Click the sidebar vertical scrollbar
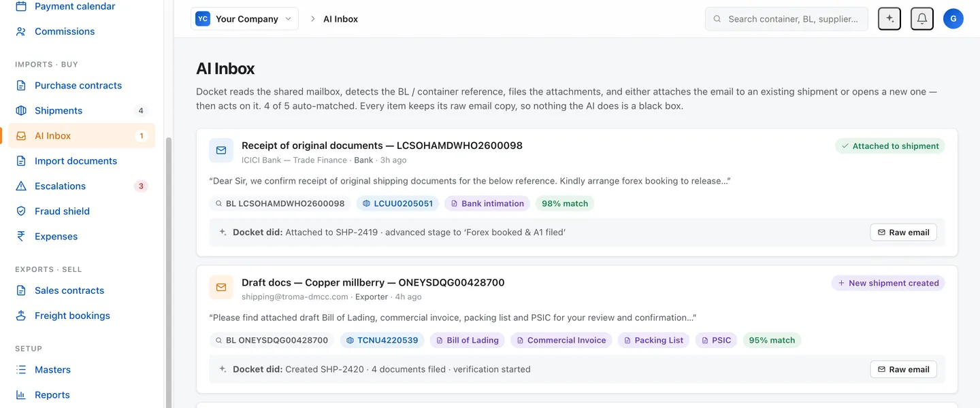The width and height of the screenshot is (980, 408). pyautogui.click(x=169, y=272)
